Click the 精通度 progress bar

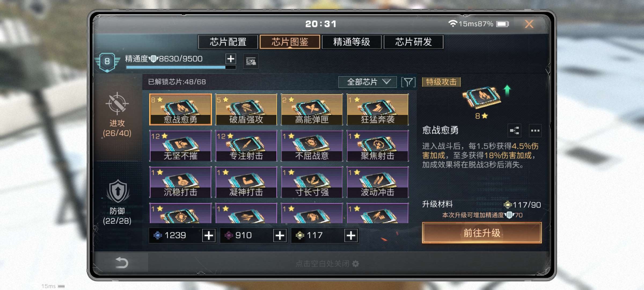point(181,67)
